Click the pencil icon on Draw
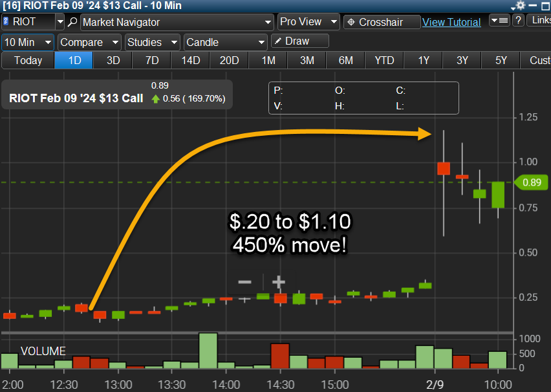Viewport: 551px width, 392px height. (x=277, y=41)
